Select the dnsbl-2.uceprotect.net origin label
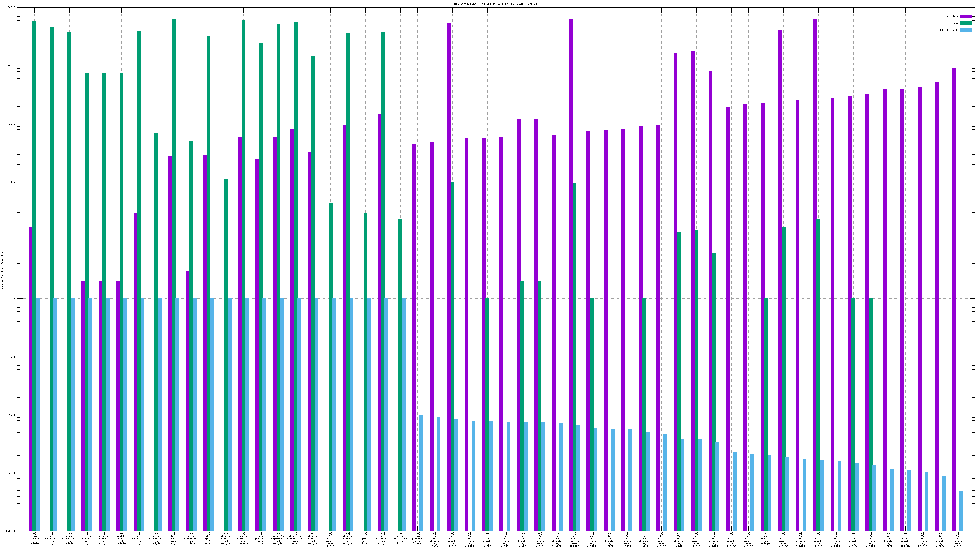The width and height of the screenshot is (980, 551). coord(296,539)
